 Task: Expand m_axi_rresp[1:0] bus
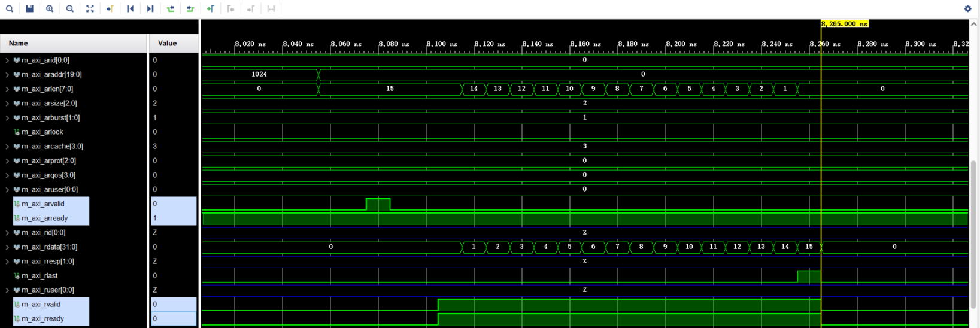click(7, 262)
